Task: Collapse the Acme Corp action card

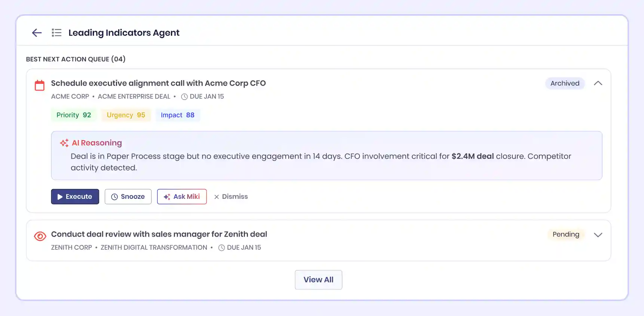Action: pos(598,83)
